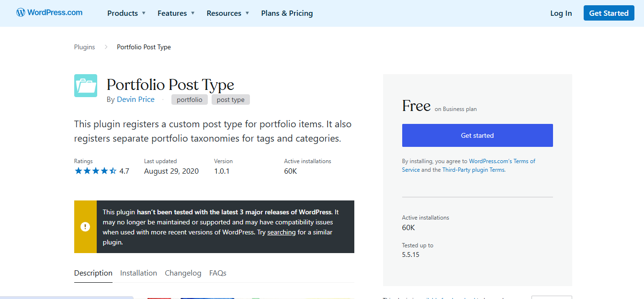Click the Plugins breadcrumb link
This screenshot has width=644, height=299.
[84, 46]
